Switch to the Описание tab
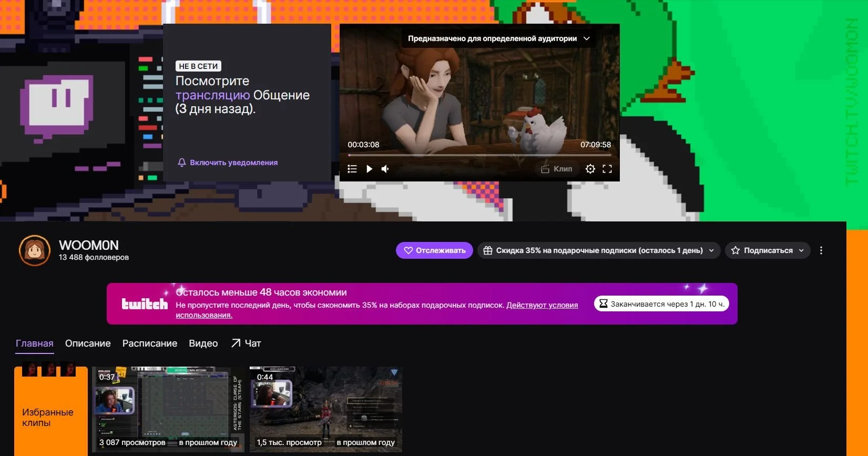This screenshot has height=456, width=868. [88, 343]
